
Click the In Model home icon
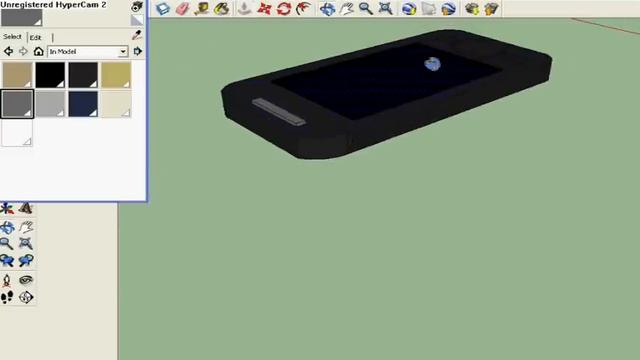[38, 51]
